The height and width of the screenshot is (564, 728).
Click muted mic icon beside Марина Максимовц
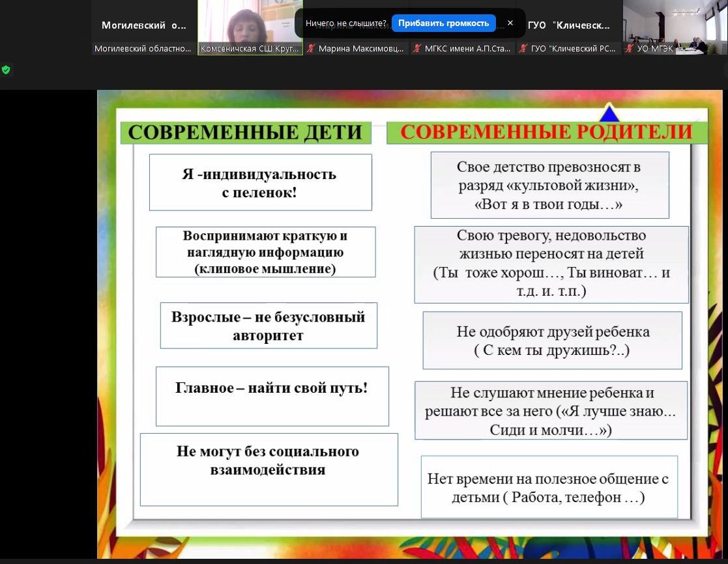click(x=312, y=49)
